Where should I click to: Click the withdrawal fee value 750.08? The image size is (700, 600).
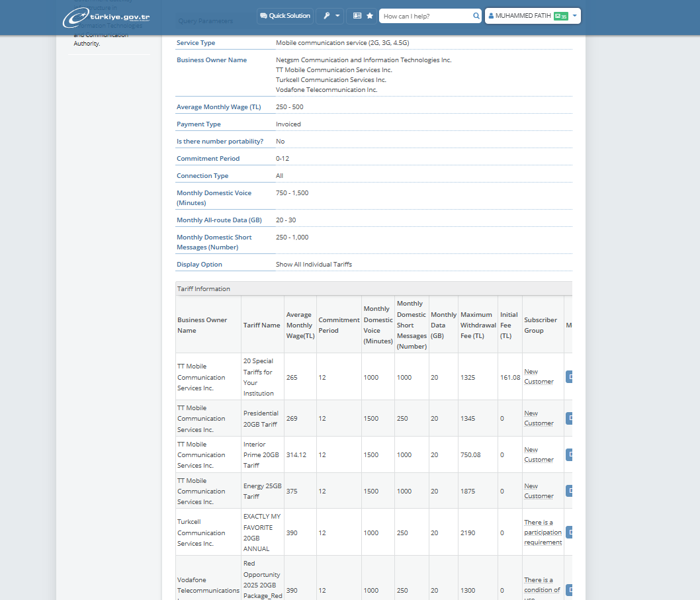click(470, 454)
